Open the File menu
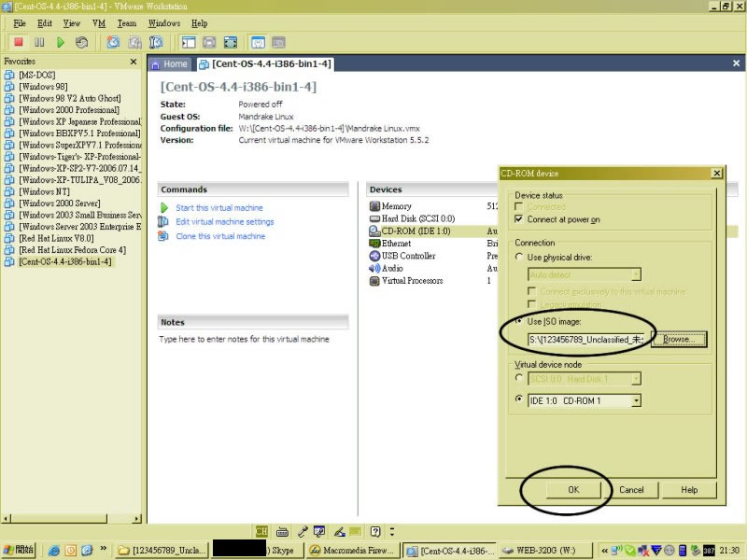 coord(20,23)
